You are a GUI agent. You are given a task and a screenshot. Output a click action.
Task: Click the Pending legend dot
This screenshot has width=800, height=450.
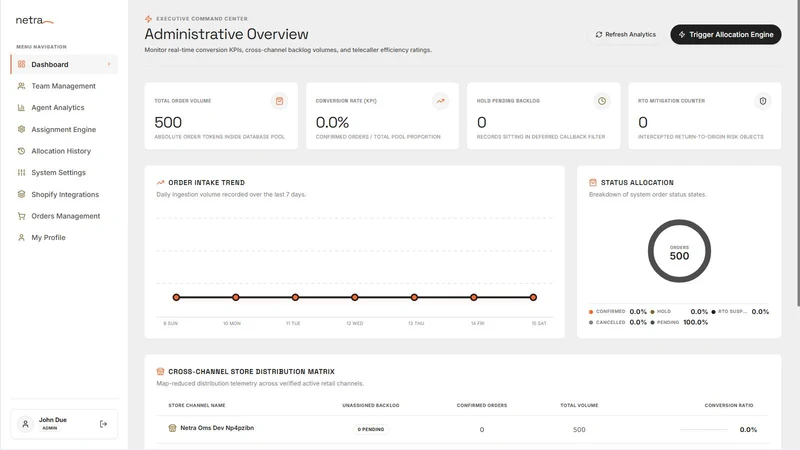652,322
